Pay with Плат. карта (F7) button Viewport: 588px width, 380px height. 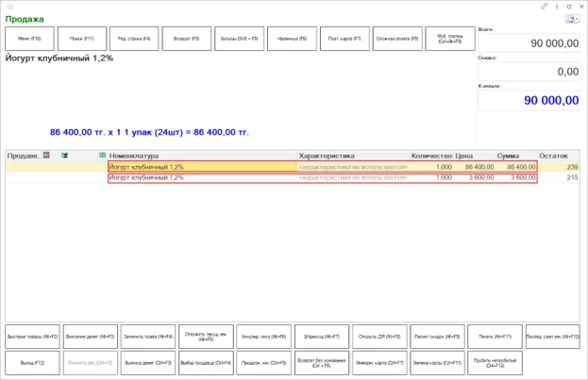pyautogui.click(x=344, y=39)
